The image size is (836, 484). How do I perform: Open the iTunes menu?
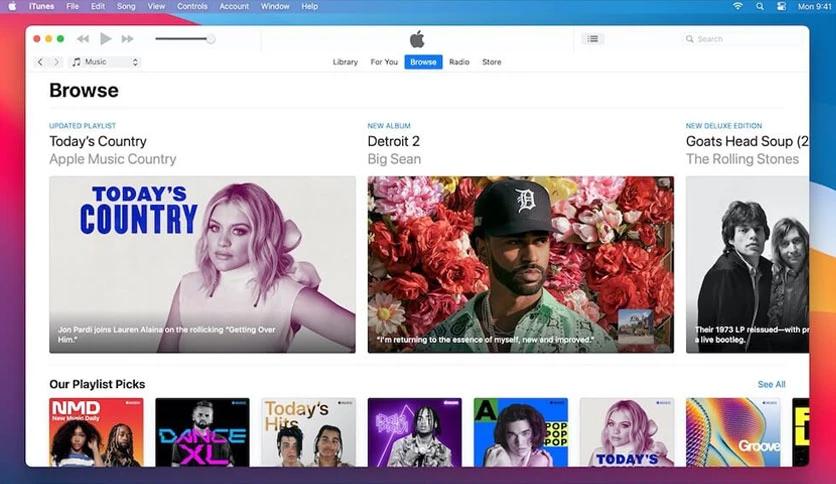[x=41, y=6]
